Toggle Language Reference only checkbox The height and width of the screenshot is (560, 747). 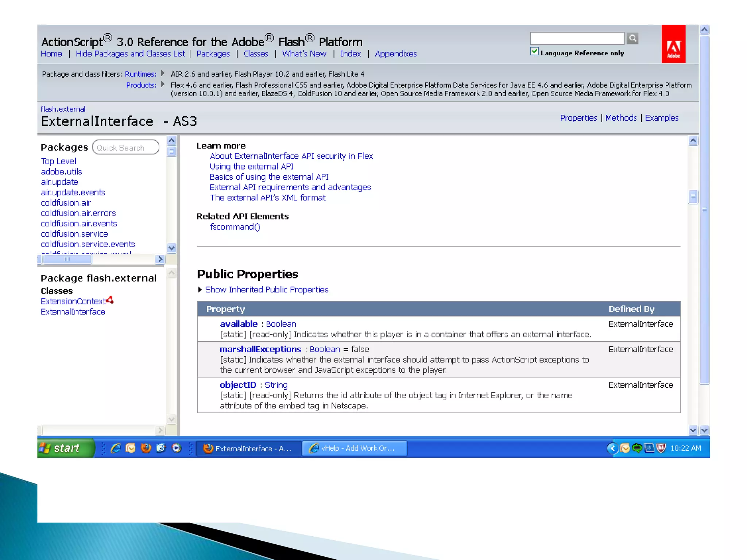pos(535,51)
